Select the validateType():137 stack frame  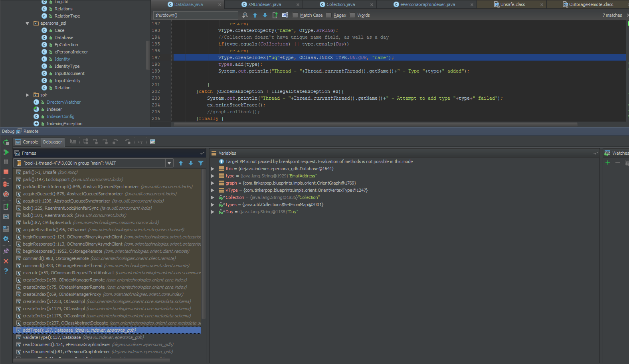pyautogui.click(x=52, y=337)
